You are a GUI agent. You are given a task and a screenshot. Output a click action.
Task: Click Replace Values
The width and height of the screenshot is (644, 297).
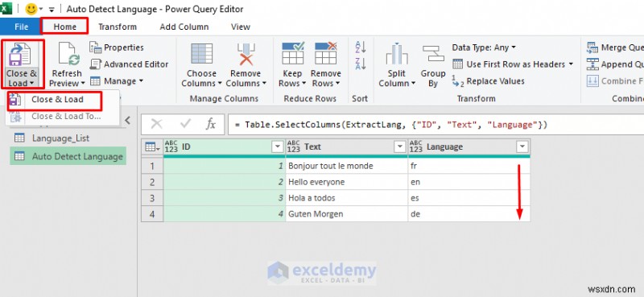click(488, 81)
